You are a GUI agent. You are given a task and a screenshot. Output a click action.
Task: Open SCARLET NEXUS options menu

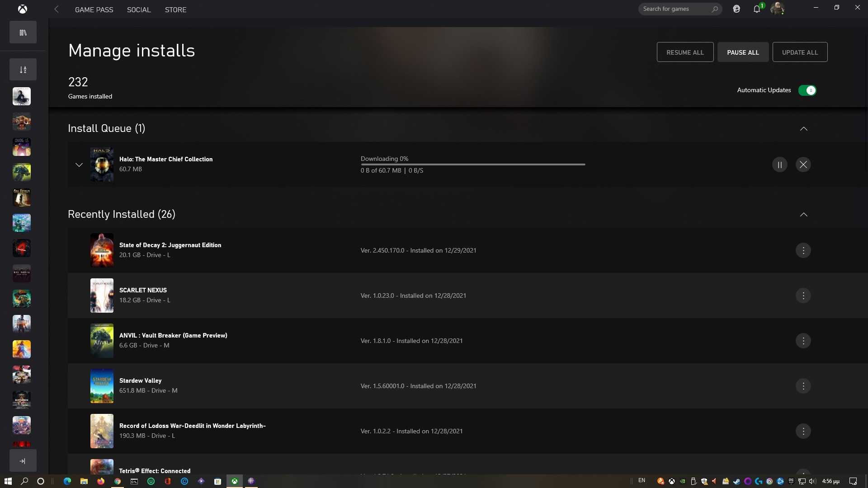click(x=803, y=295)
